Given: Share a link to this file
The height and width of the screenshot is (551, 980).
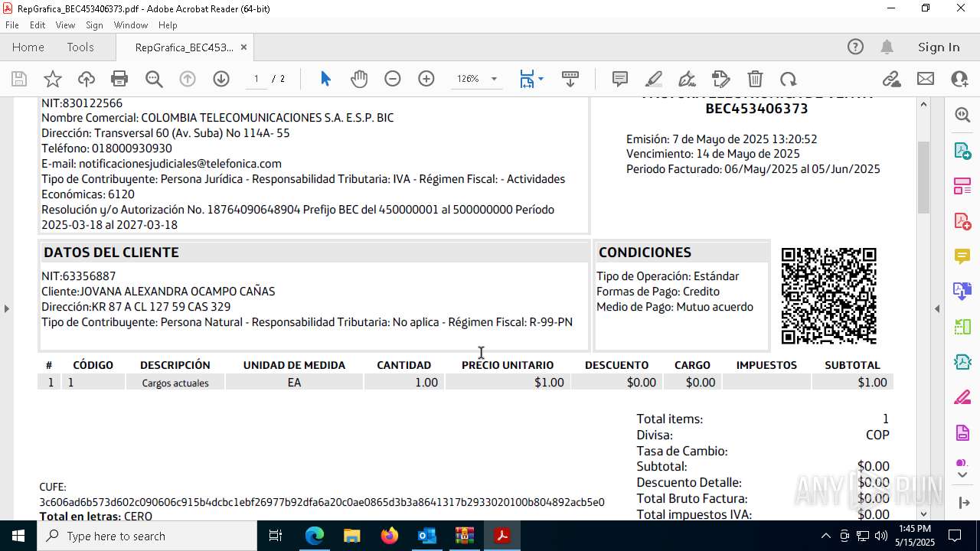Looking at the screenshot, I should [891, 79].
